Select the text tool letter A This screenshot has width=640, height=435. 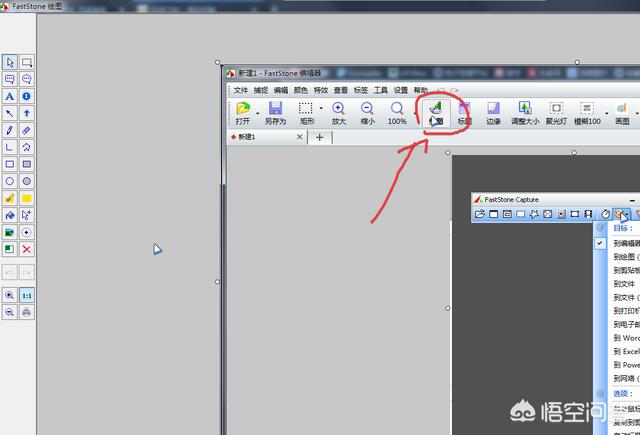[x=9, y=96]
